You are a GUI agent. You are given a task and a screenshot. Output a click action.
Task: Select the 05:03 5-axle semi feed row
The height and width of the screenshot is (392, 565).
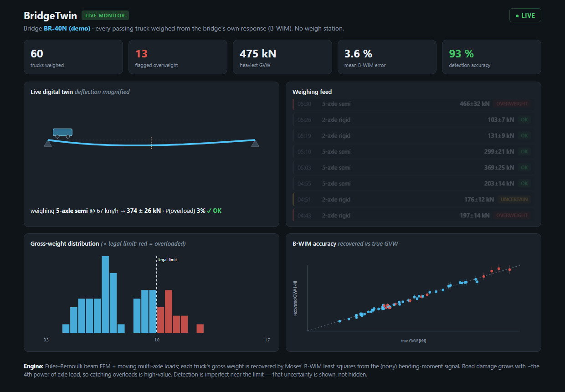click(413, 168)
